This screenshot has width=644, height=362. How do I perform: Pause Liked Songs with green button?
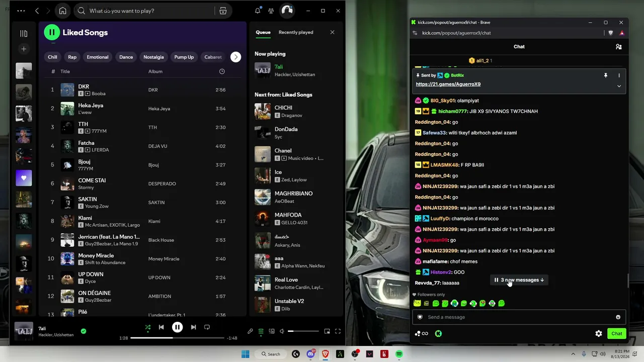pyautogui.click(x=52, y=32)
